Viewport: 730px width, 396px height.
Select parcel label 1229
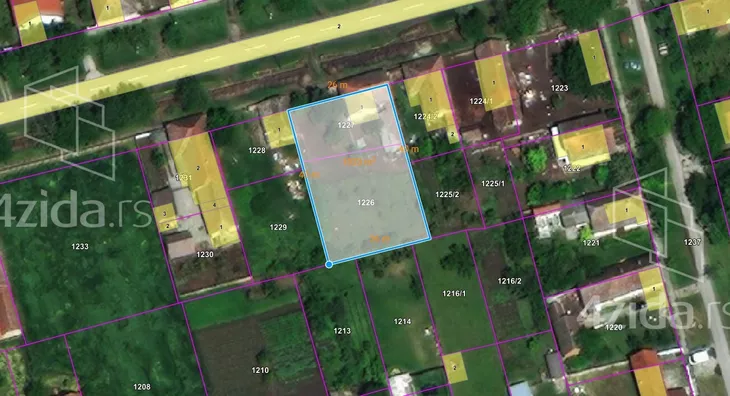[x=278, y=227]
